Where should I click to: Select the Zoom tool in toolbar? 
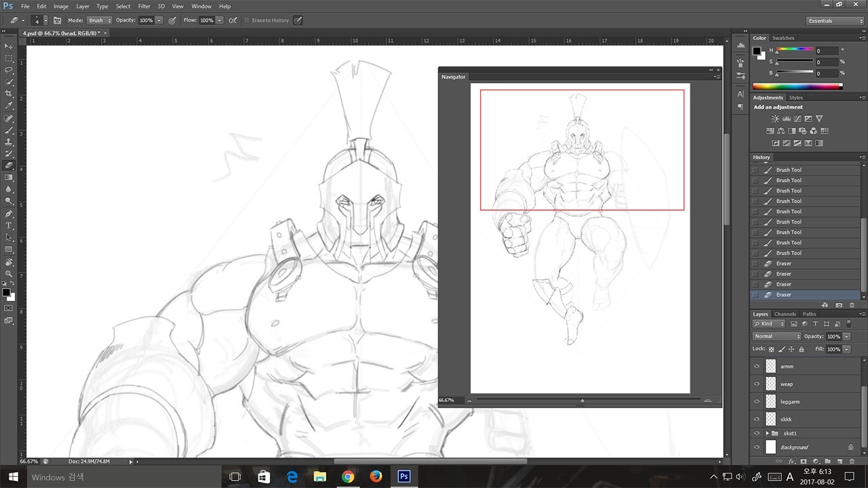(x=9, y=273)
